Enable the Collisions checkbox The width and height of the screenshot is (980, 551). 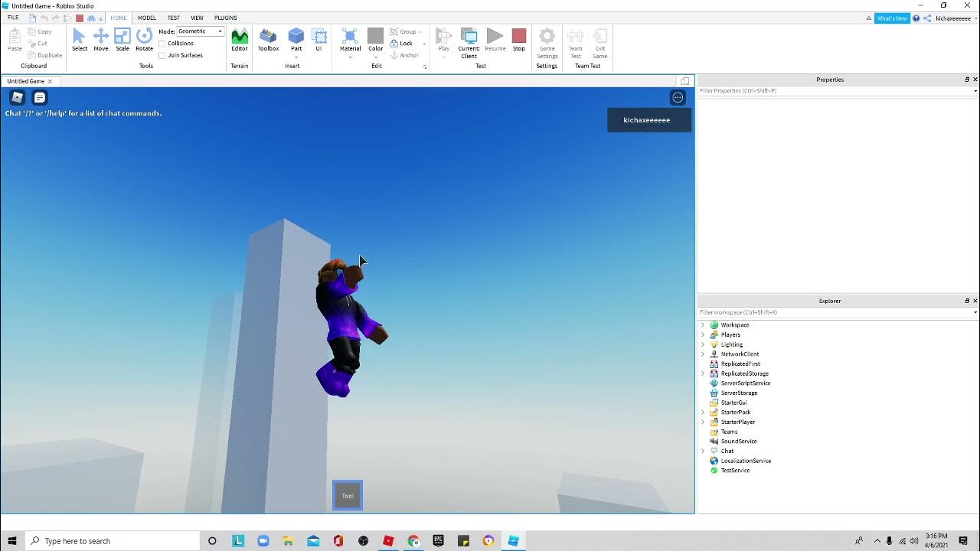point(162,44)
